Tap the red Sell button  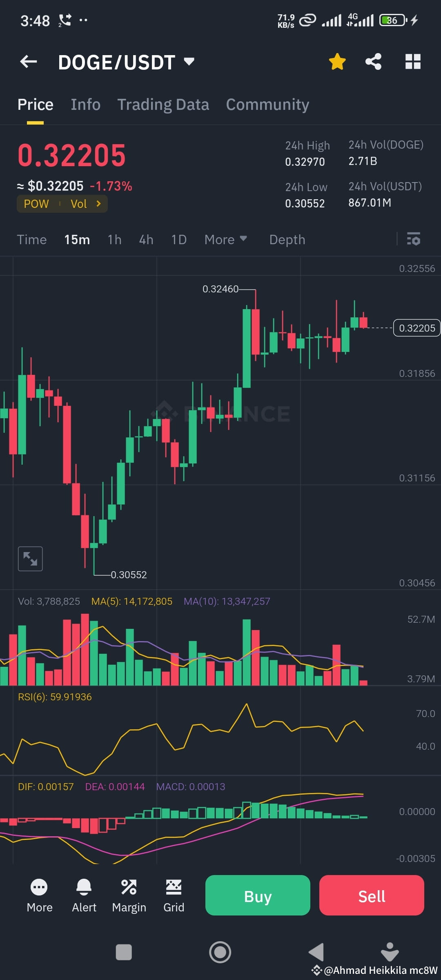[x=372, y=895]
